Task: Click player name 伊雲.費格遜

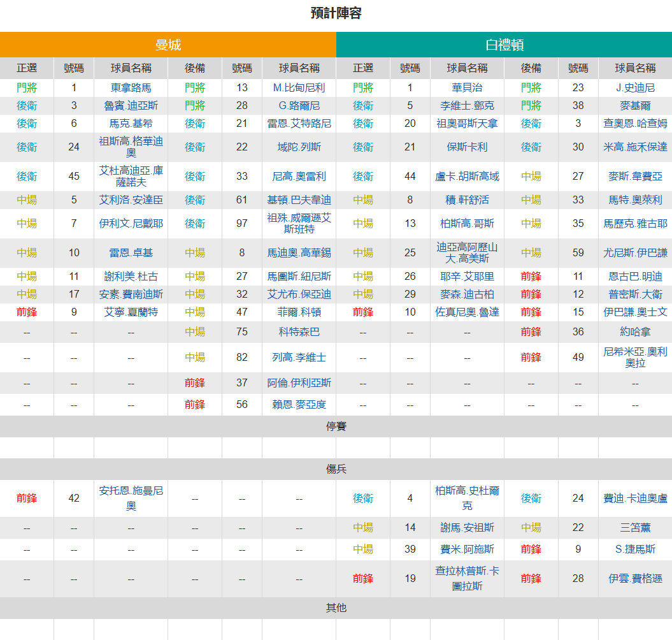Action: (634, 579)
